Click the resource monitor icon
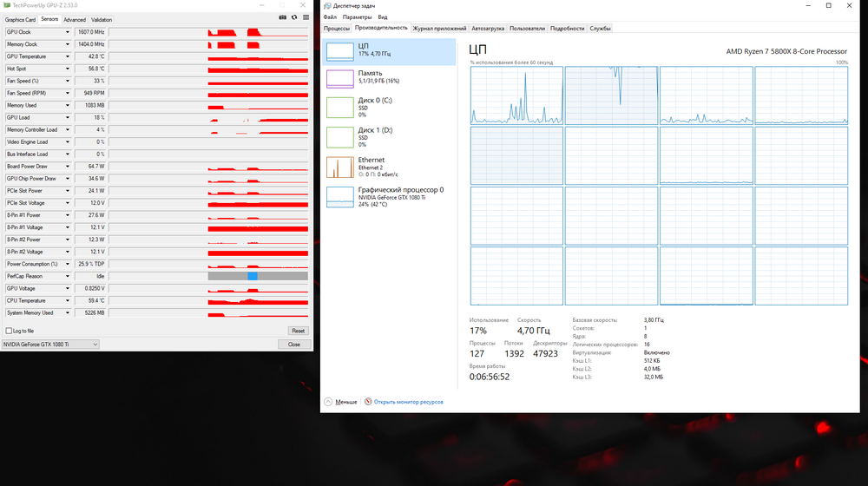Screen dimensions: 868x486 coord(368,402)
